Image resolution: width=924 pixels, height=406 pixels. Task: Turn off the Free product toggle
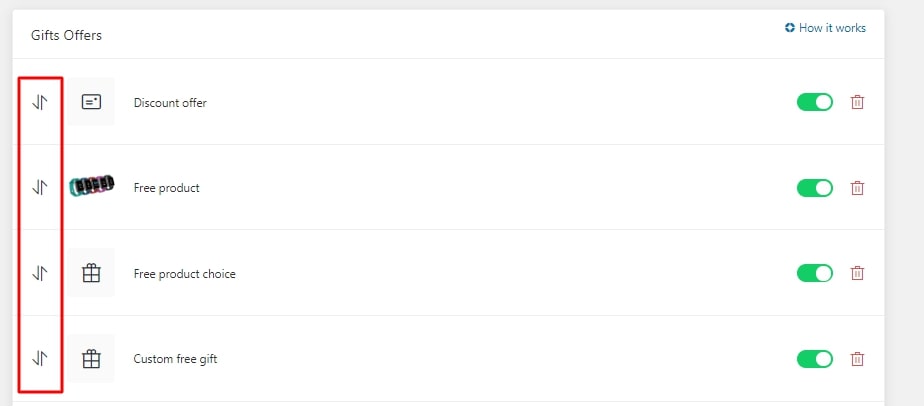[815, 187]
